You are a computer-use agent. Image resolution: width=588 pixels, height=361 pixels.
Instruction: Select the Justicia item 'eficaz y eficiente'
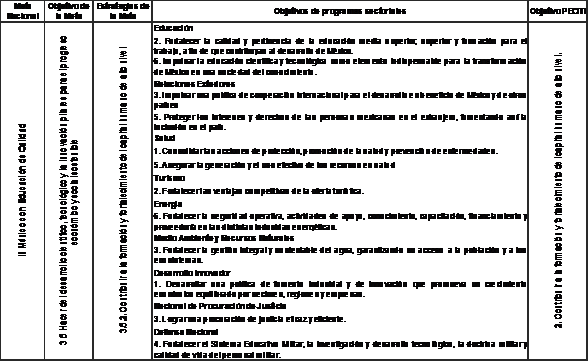pos(249,319)
